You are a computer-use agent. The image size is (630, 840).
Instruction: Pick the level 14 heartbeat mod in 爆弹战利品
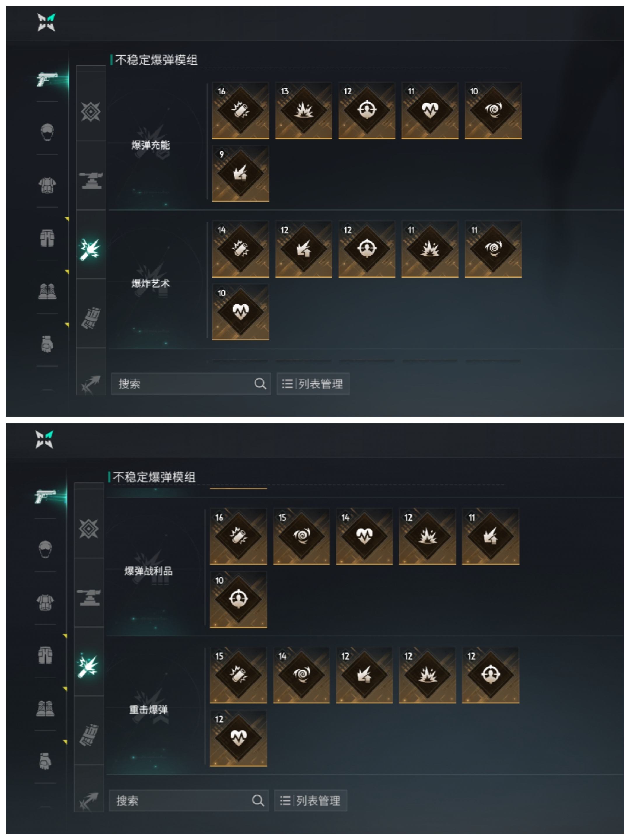coord(364,536)
